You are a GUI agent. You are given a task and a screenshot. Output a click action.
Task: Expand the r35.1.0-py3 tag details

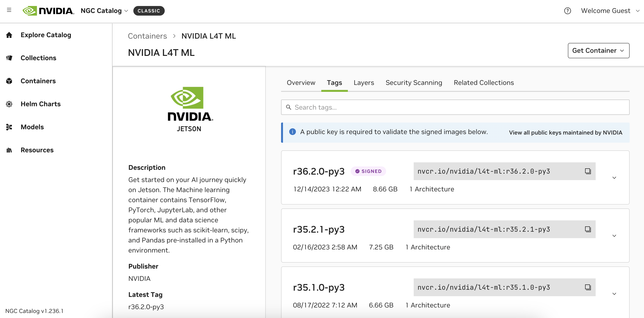(x=614, y=294)
